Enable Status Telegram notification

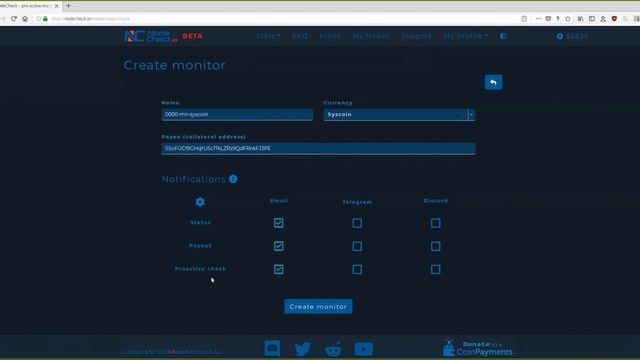pos(357,223)
